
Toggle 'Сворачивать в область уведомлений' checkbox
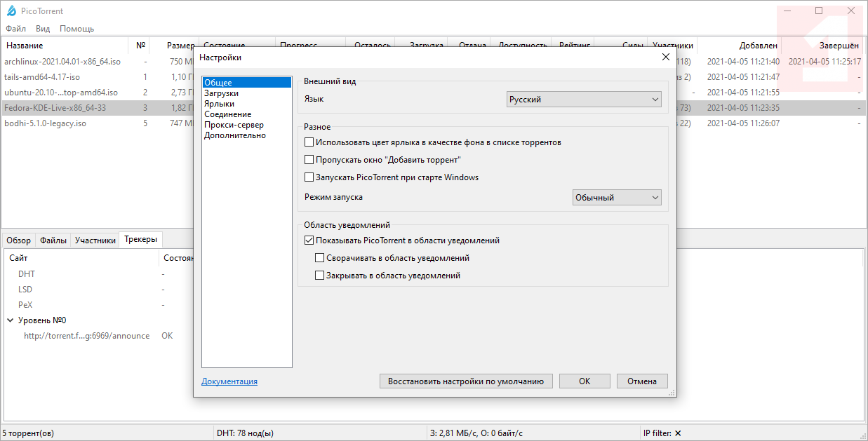(x=320, y=258)
